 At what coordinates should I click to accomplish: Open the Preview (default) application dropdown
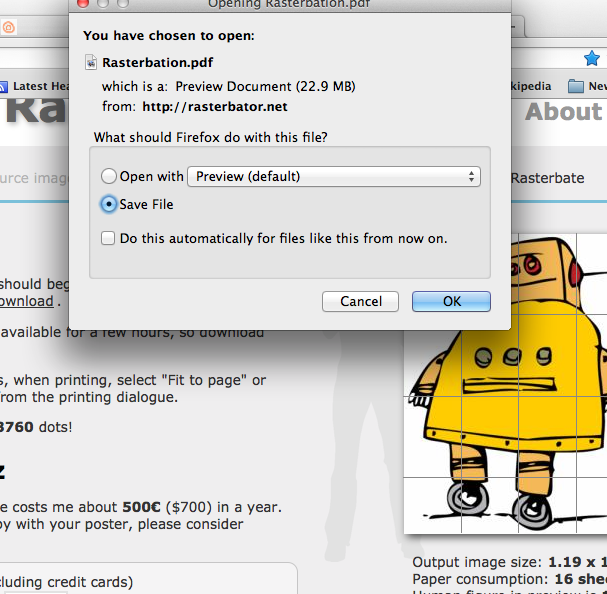pos(334,177)
